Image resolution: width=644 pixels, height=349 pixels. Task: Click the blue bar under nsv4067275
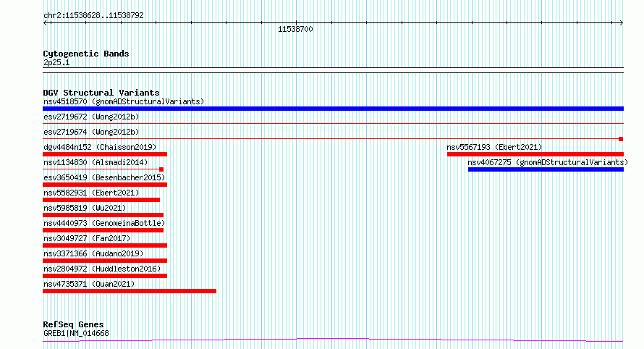pos(546,169)
